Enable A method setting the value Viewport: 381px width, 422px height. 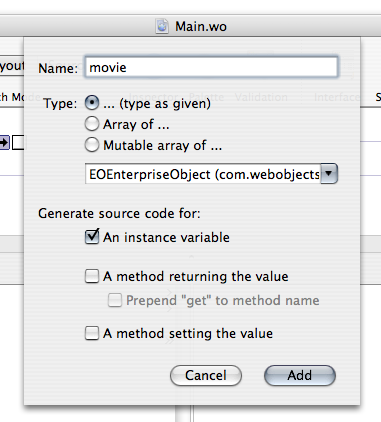92,333
